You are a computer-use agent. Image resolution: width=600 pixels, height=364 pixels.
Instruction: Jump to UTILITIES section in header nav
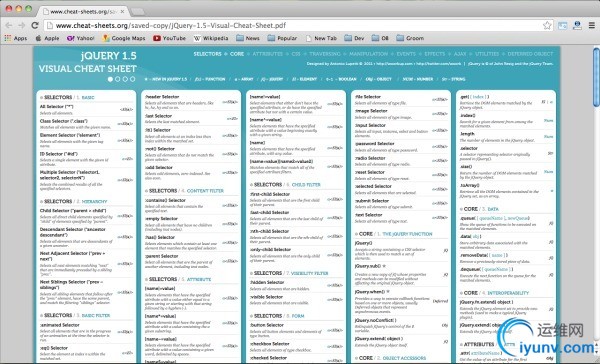click(x=487, y=54)
